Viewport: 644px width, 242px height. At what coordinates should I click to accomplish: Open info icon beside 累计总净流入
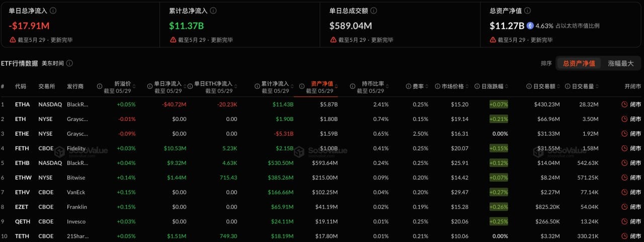(x=213, y=10)
